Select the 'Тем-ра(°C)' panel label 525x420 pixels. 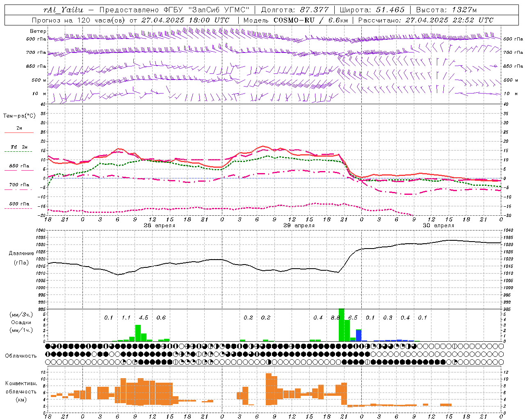pos(19,116)
